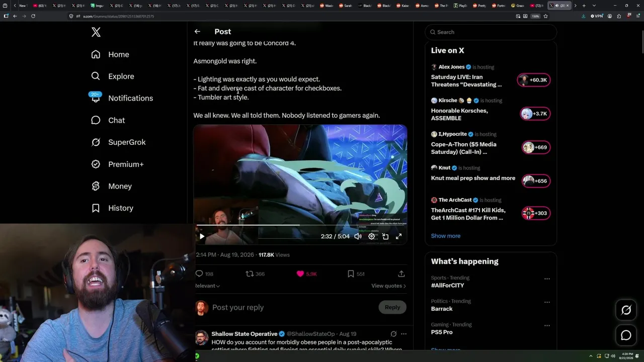Join Knut's +656 live stream
Viewport: 644px width, 362px height.
coord(536,181)
